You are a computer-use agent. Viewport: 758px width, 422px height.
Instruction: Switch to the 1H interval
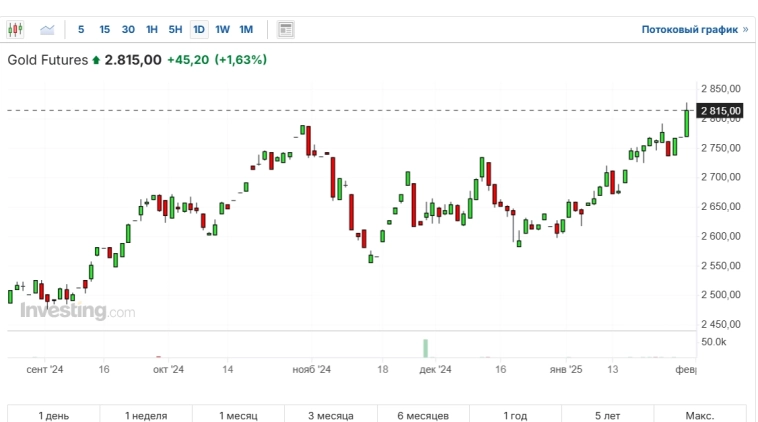152,30
